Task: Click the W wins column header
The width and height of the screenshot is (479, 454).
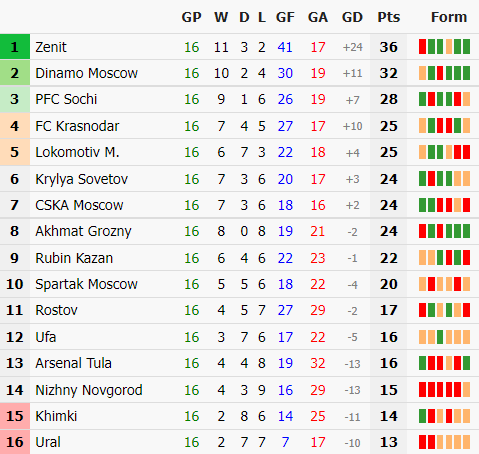Action: (221, 17)
